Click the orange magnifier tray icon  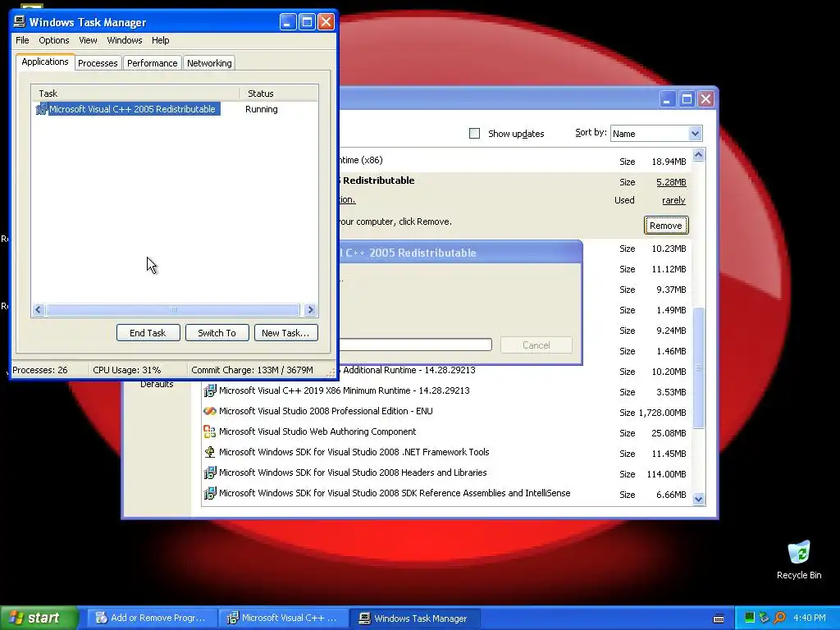coord(779,618)
